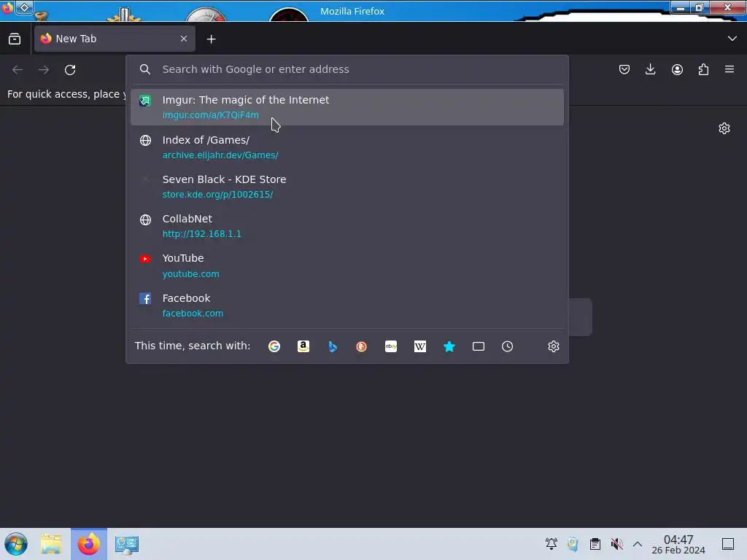Open system settings taskbar icon
747x560 pixels.
click(126, 544)
